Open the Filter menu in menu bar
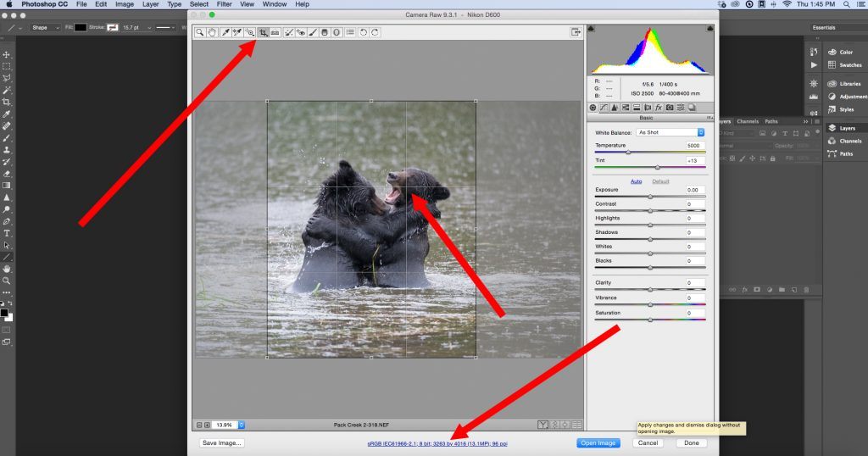868x456 pixels. pos(224,4)
